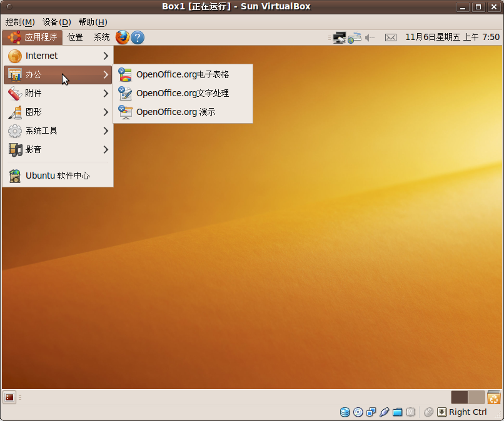Click the VirtualBox hard disk activity icon
The width and height of the screenshot is (504, 421).
345,412
